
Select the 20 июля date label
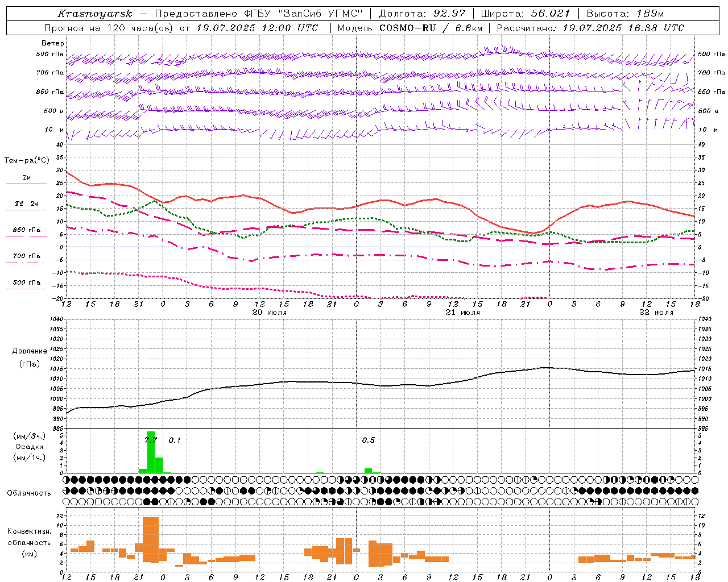coord(269,313)
